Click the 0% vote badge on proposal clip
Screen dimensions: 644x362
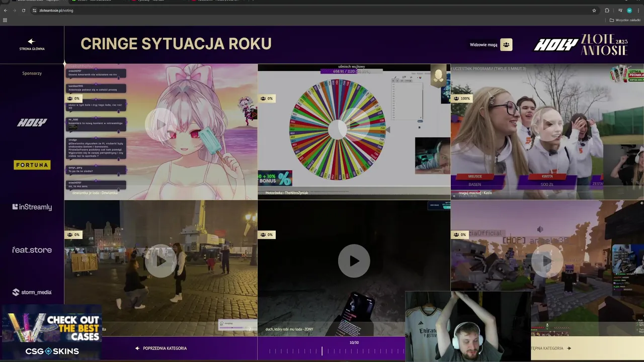(73, 235)
